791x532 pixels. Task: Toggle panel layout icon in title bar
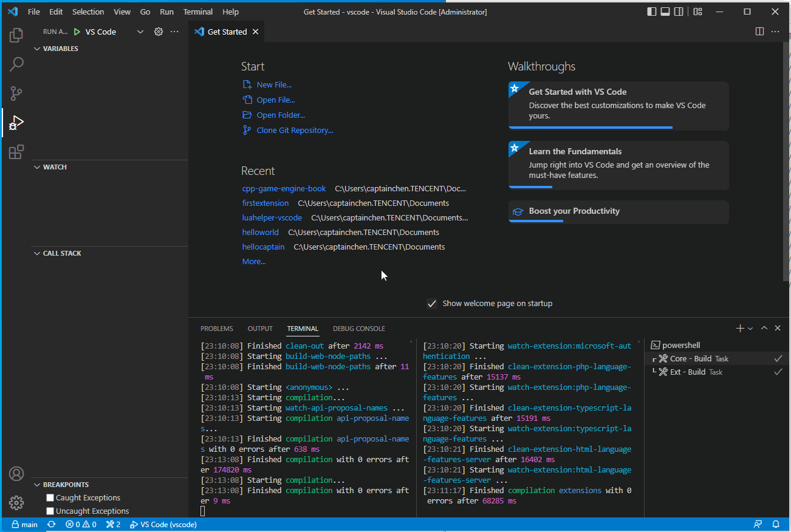click(665, 12)
